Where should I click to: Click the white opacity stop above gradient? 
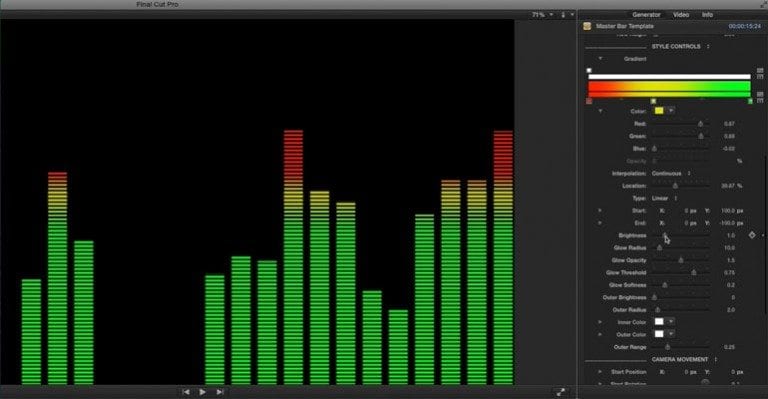tap(589, 70)
